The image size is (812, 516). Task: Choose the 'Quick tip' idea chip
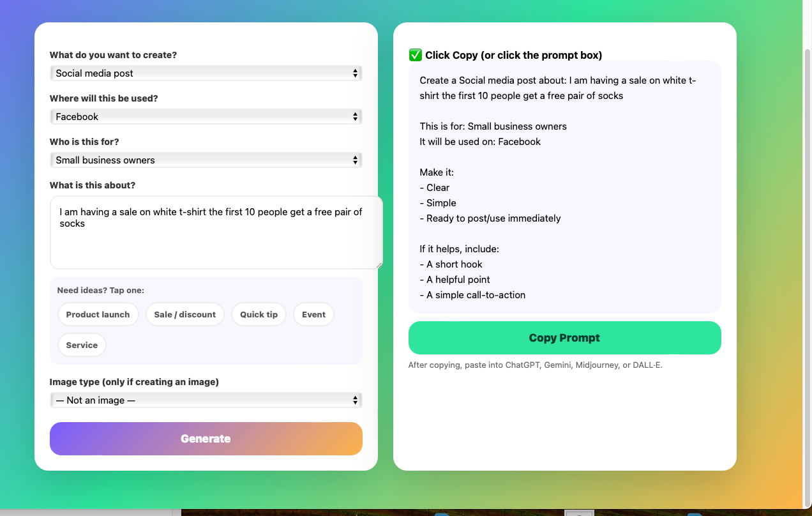(x=259, y=314)
